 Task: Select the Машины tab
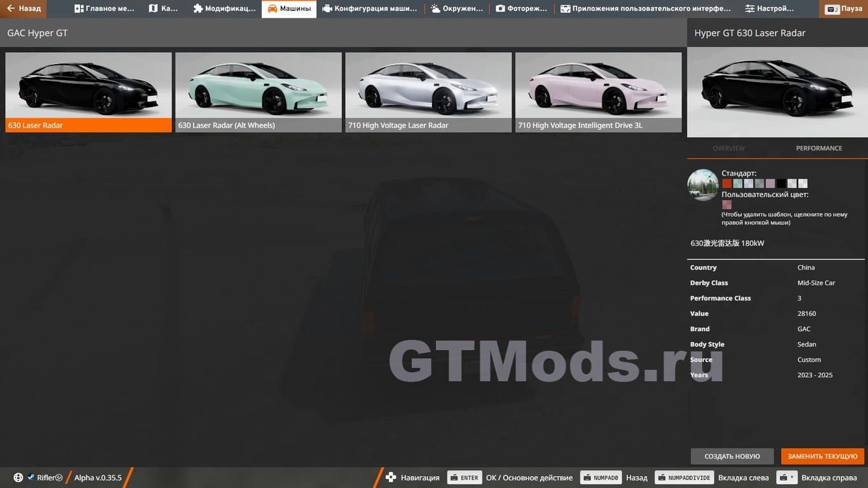pos(289,9)
